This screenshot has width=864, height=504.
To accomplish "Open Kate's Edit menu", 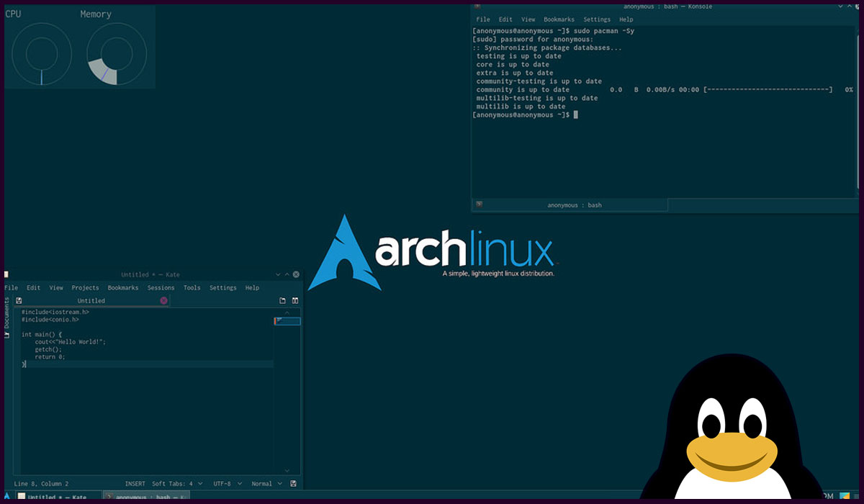I will 34,287.
